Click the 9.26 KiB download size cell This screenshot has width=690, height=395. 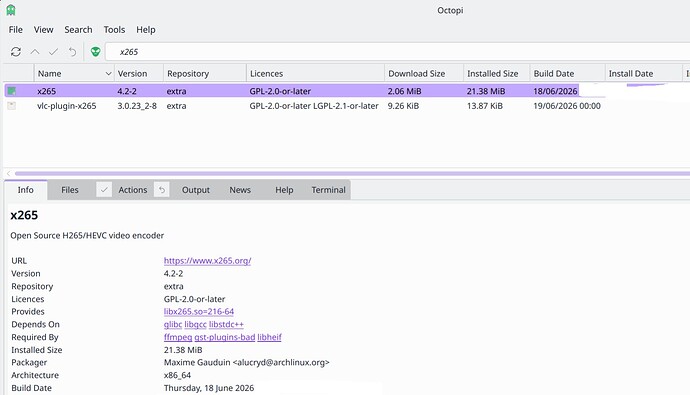(403, 106)
